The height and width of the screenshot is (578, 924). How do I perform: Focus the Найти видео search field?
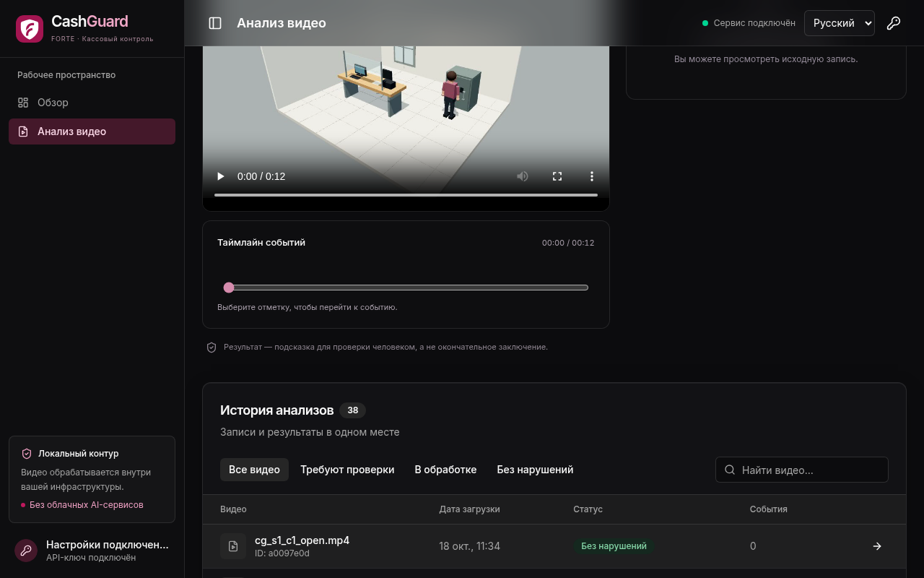[802, 470]
